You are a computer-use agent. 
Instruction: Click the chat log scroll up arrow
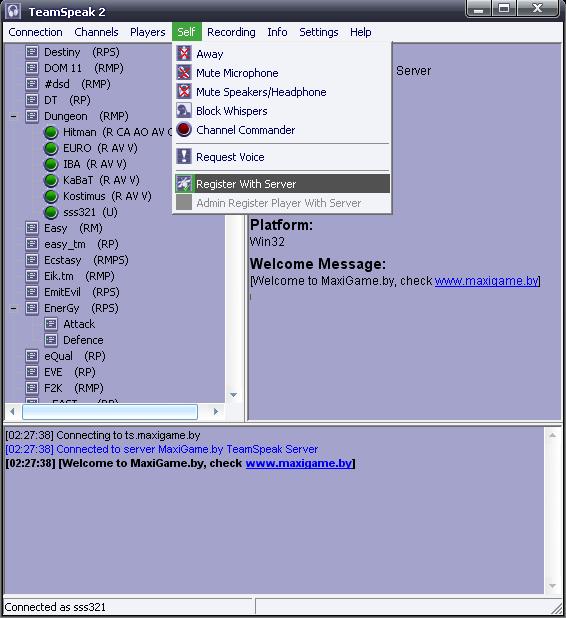pos(553,435)
